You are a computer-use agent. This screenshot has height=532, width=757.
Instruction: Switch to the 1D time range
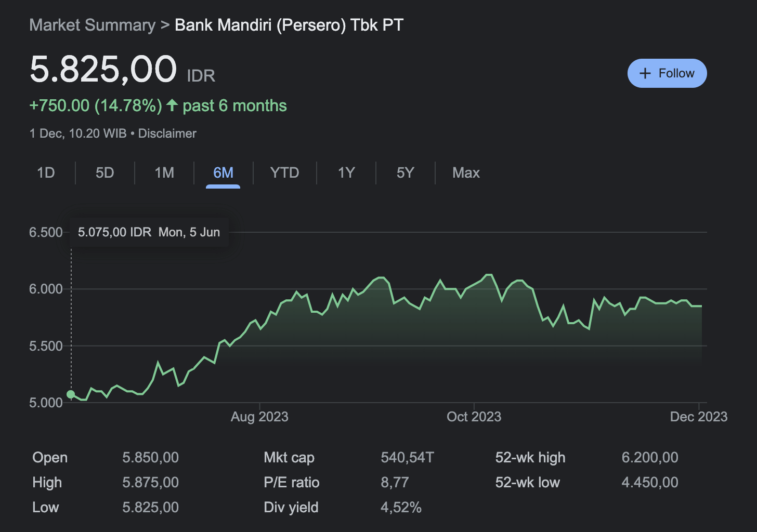[46, 172]
